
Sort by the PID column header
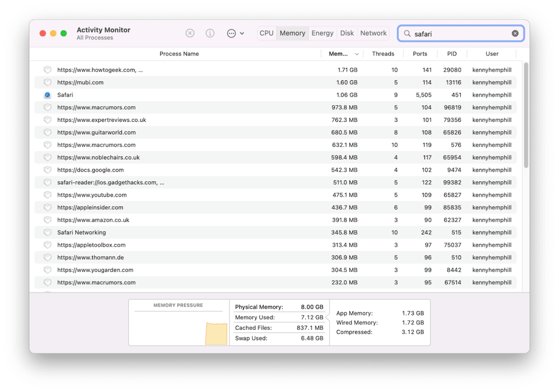452,54
